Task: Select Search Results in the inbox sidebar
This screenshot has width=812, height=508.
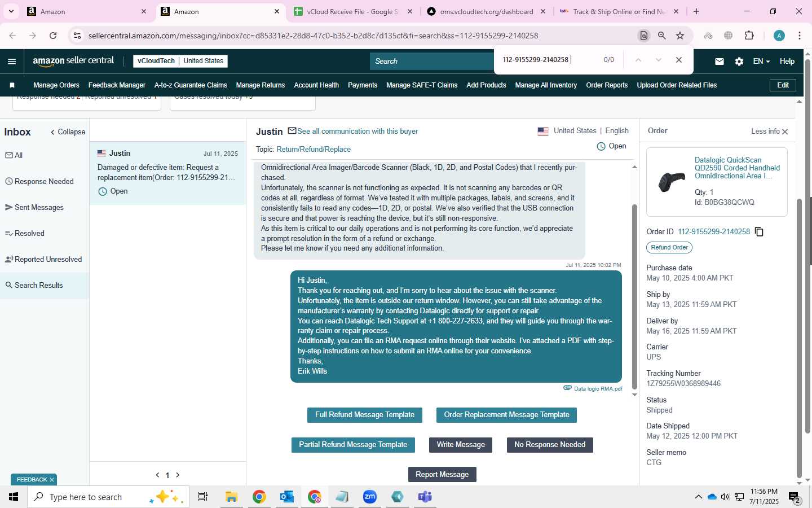Action: tap(45, 286)
